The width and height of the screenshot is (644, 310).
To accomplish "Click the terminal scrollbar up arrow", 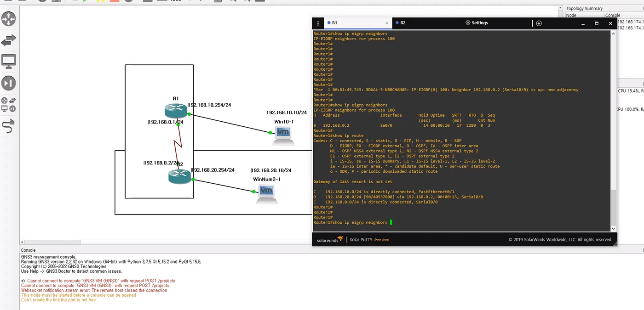I will (613, 33).
